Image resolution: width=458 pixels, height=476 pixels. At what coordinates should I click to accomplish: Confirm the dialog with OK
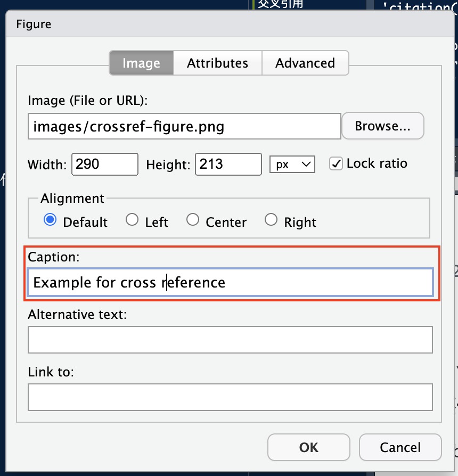tap(309, 447)
